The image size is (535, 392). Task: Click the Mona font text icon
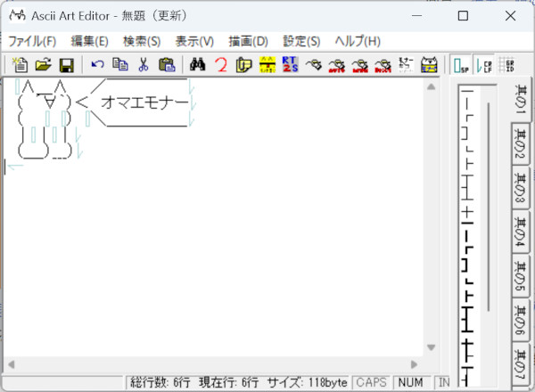(x=406, y=64)
